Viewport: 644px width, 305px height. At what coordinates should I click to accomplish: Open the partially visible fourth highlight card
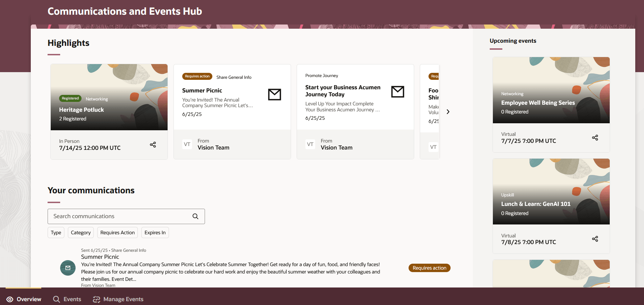click(430, 112)
